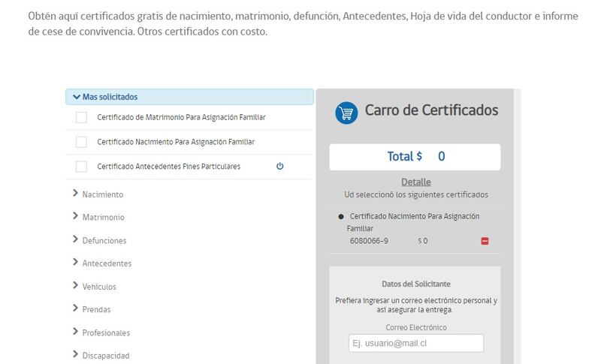
Task: Expand the Antecedentes category
Action: (x=102, y=263)
